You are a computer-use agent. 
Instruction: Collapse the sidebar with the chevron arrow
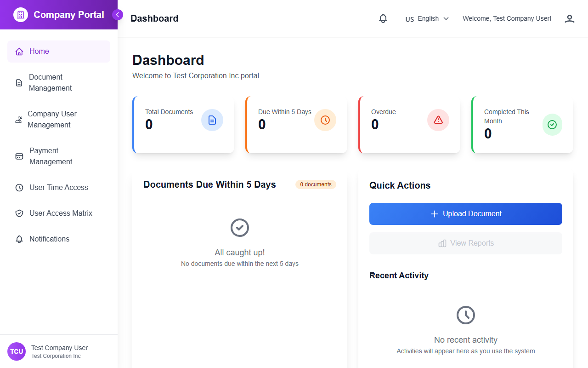[118, 14]
